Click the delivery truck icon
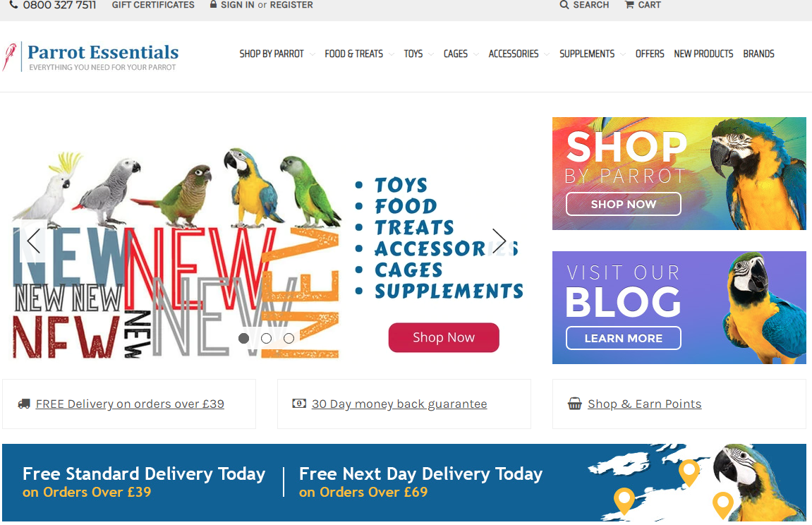 tap(24, 404)
